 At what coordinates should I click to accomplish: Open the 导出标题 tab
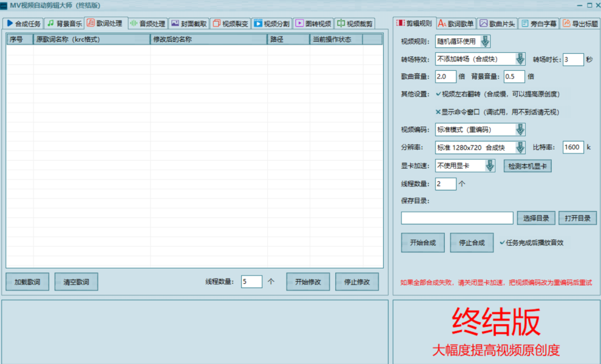click(580, 23)
